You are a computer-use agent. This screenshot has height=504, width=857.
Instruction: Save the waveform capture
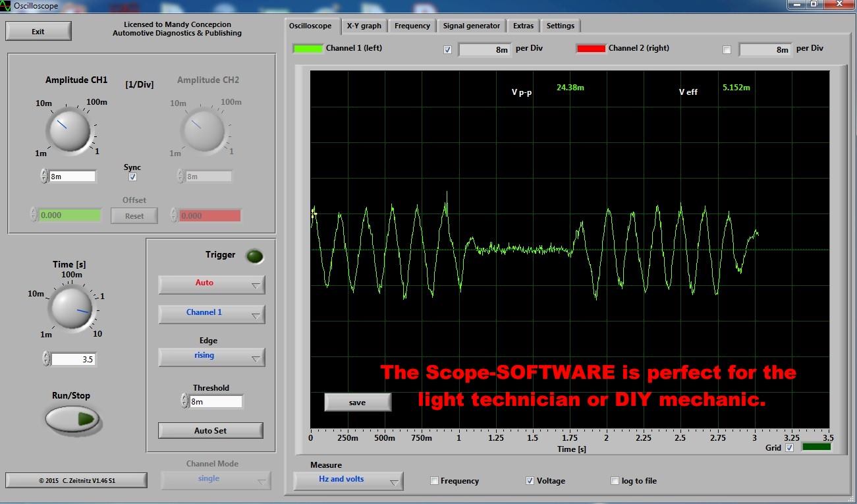pos(358,403)
